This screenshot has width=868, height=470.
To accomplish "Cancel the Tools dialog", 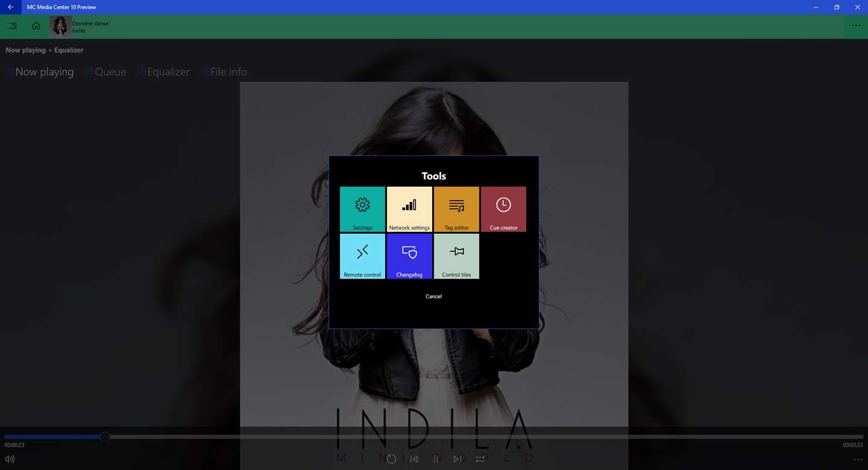I will (x=433, y=296).
